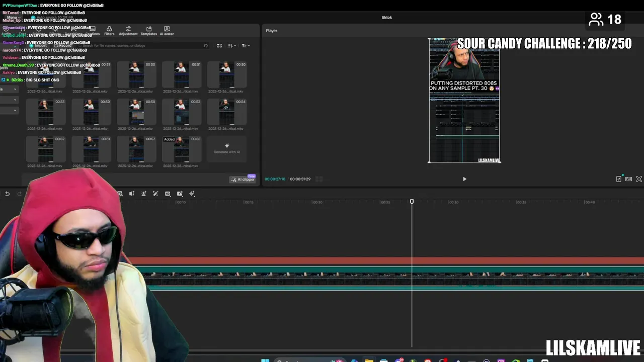Refresh the media search results icon
The height and width of the screenshot is (362, 644).
[x=205, y=46]
